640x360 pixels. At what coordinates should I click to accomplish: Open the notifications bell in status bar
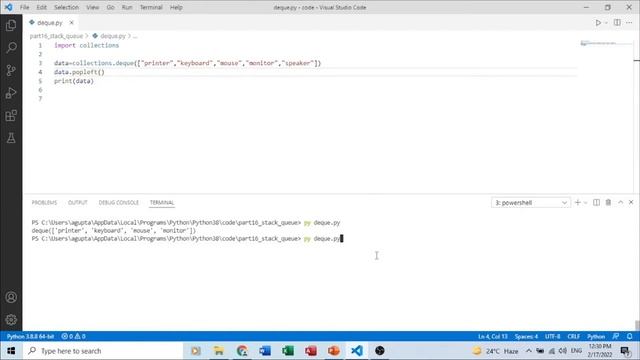click(x=629, y=337)
